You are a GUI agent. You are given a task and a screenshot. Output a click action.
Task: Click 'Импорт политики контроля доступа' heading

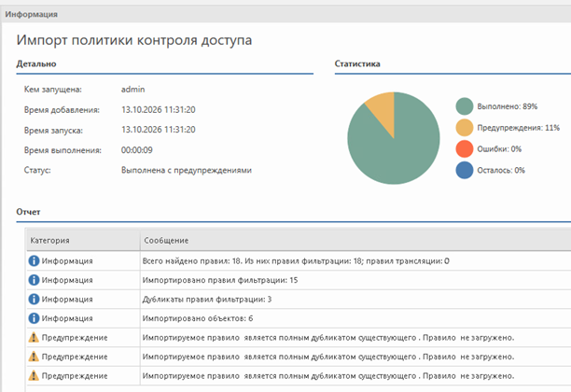coord(134,40)
